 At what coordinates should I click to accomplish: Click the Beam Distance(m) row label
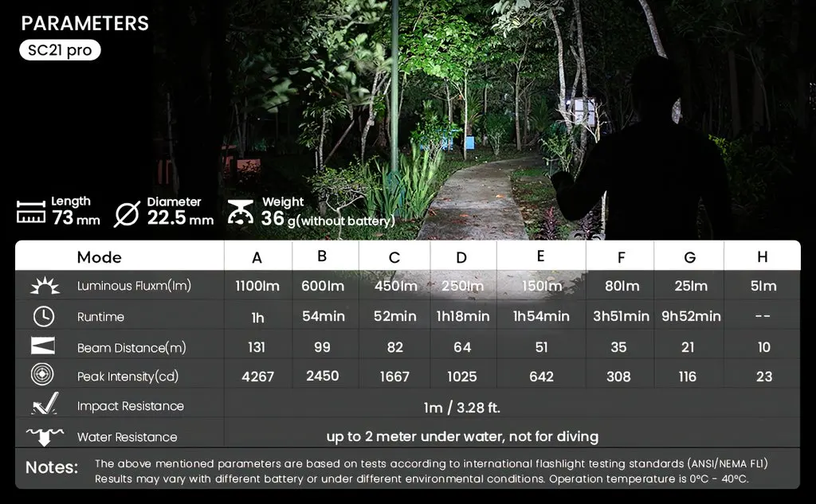pos(131,347)
